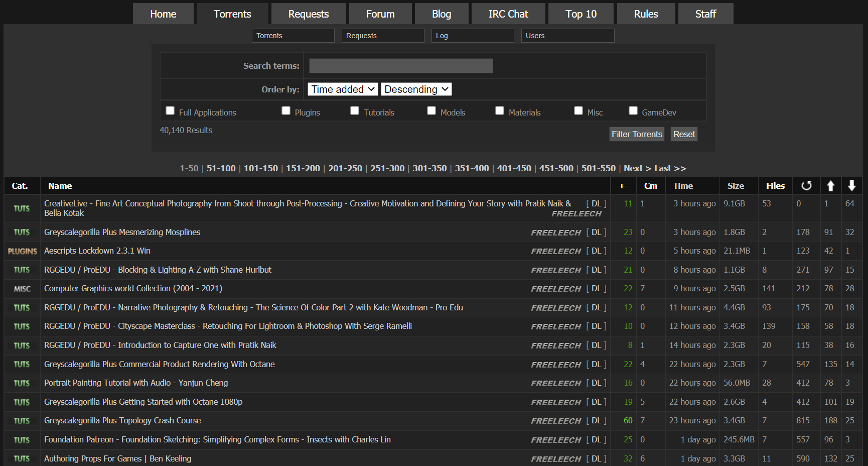Go to results page 251-300
Screen dimensions: 868x466
[x=387, y=168]
